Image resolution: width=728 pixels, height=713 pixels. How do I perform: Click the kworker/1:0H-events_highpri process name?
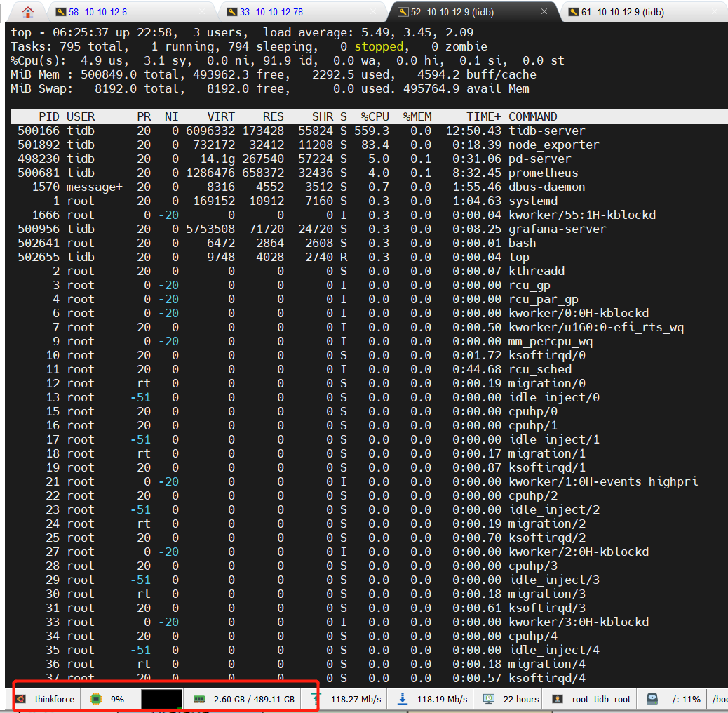pos(603,481)
